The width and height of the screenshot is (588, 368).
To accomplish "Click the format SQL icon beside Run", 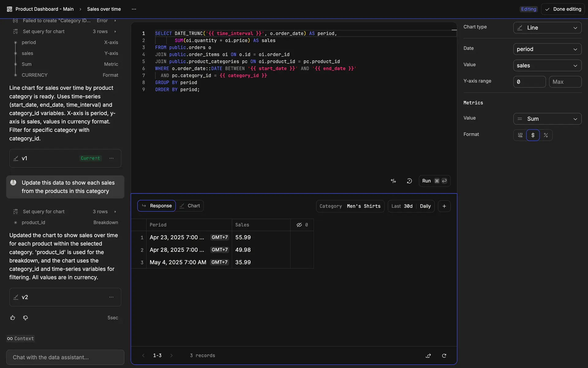I will 393,181.
